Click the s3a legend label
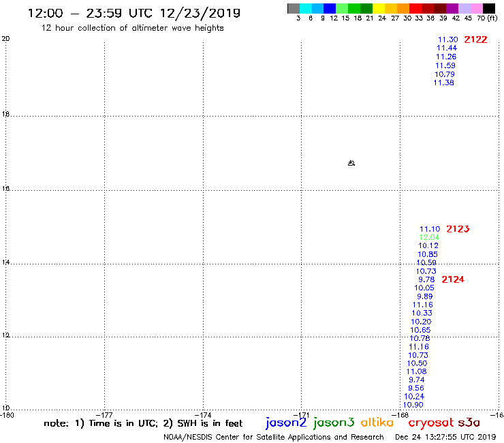The width and height of the screenshot is (504, 443). pyautogui.click(x=469, y=423)
